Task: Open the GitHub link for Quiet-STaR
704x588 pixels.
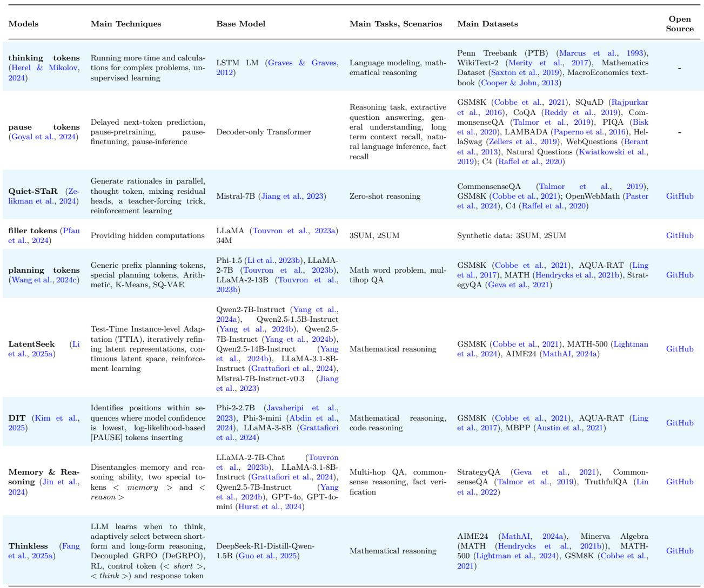Action: [679, 197]
